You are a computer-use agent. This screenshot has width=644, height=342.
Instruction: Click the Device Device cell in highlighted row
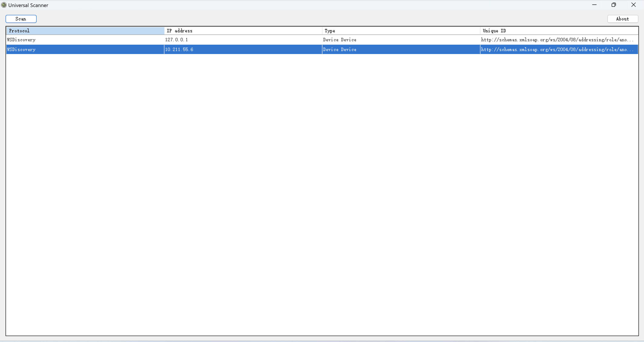[339, 49]
